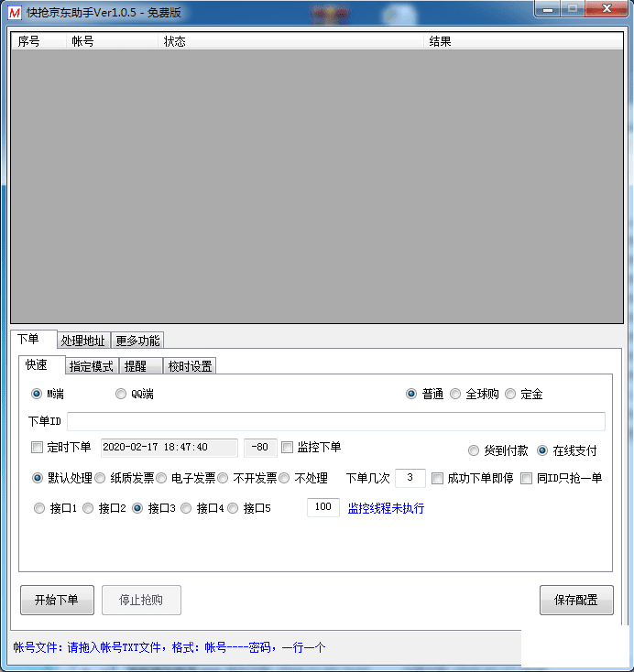634x672 pixels.
Task: Click the 序号 column header
Action: pos(38,41)
